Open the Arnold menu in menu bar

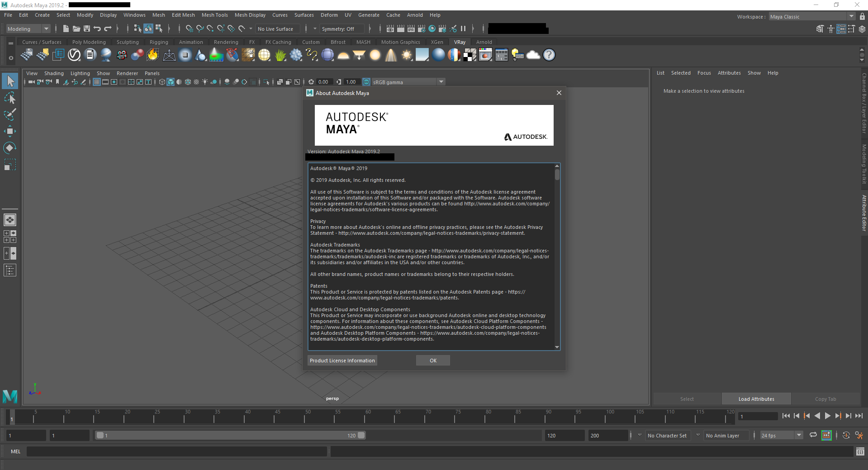click(415, 15)
